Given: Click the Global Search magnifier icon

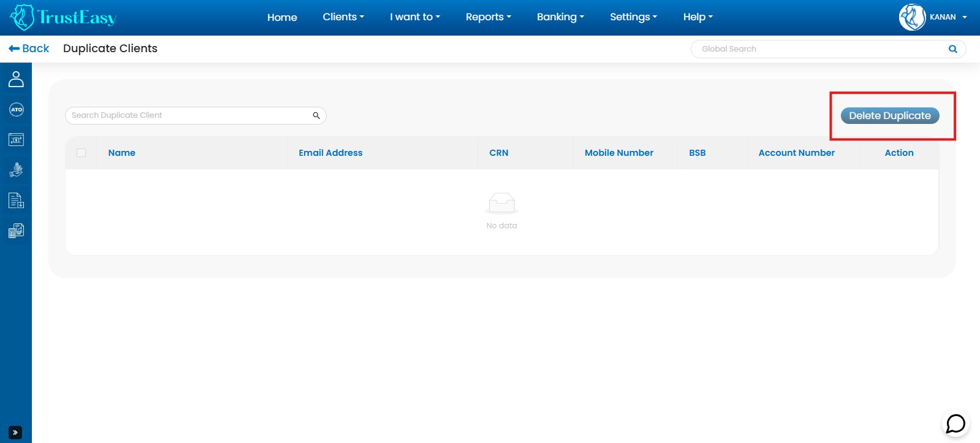Looking at the screenshot, I should (x=952, y=49).
